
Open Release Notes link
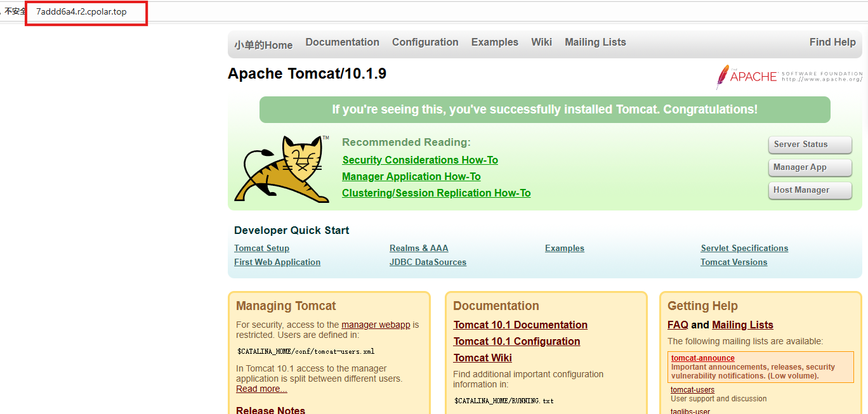pyautogui.click(x=270, y=410)
